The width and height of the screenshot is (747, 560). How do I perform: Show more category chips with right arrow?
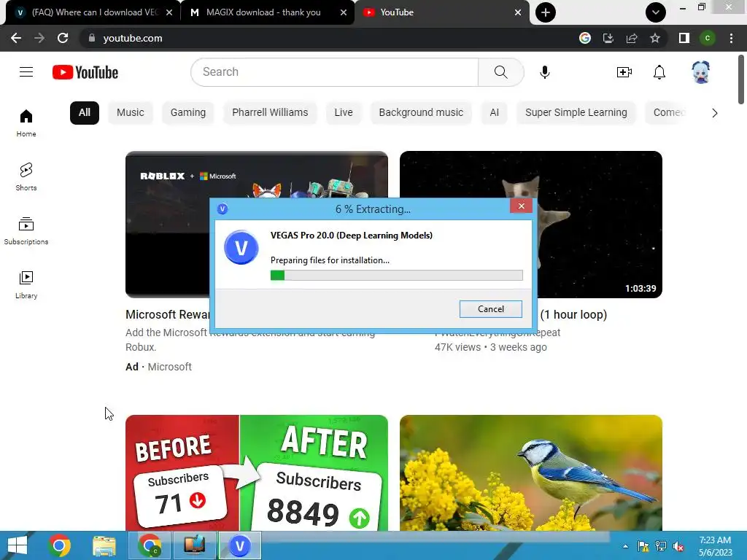point(714,113)
